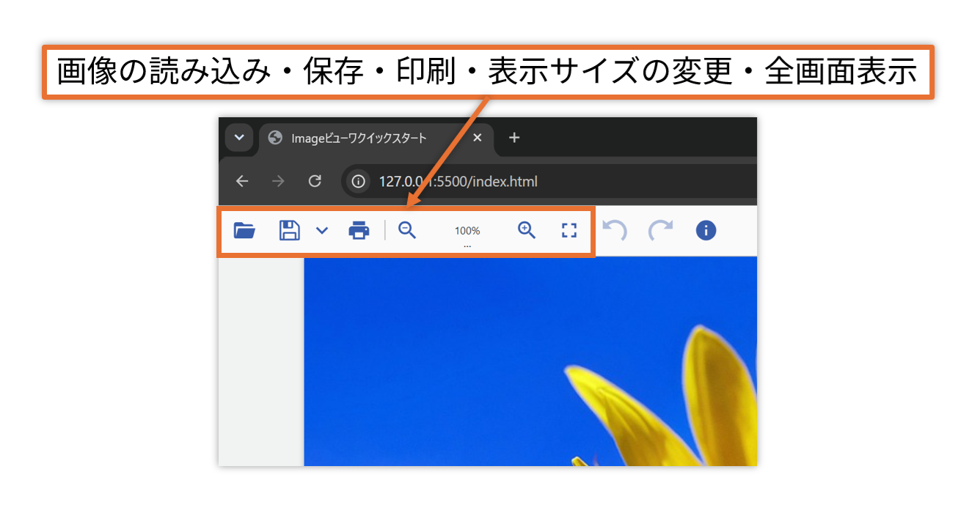Focus the address bar with 127.0.0.1:5500/index.html
Image resolution: width=980 pixels, height=513 pixels.
pos(550,181)
